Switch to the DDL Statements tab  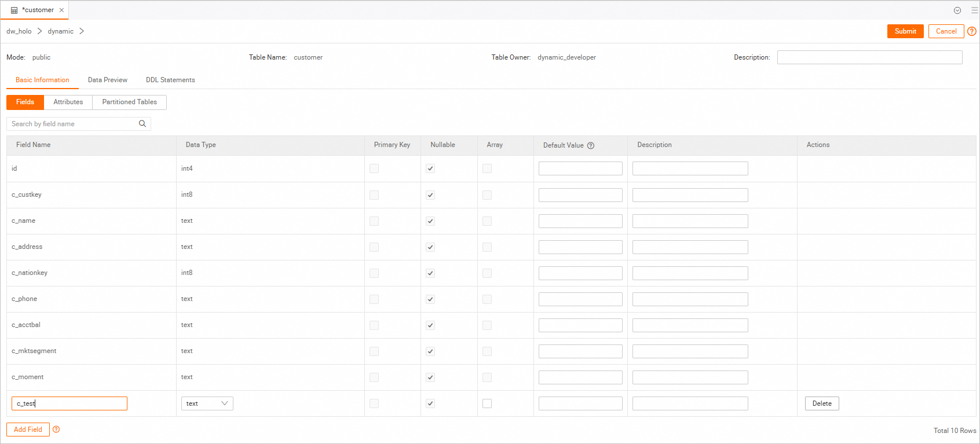170,80
